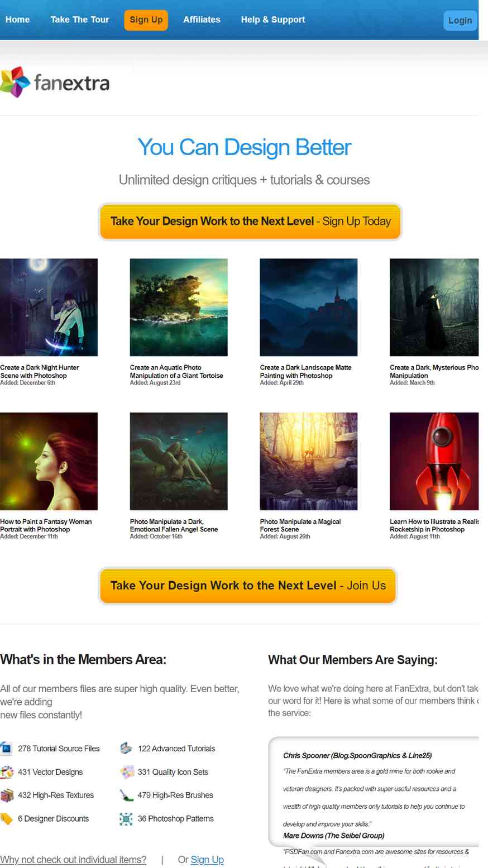Click the High-Res Brushes icon
The width and height of the screenshot is (488, 868).
pyautogui.click(x=126, y=795)
